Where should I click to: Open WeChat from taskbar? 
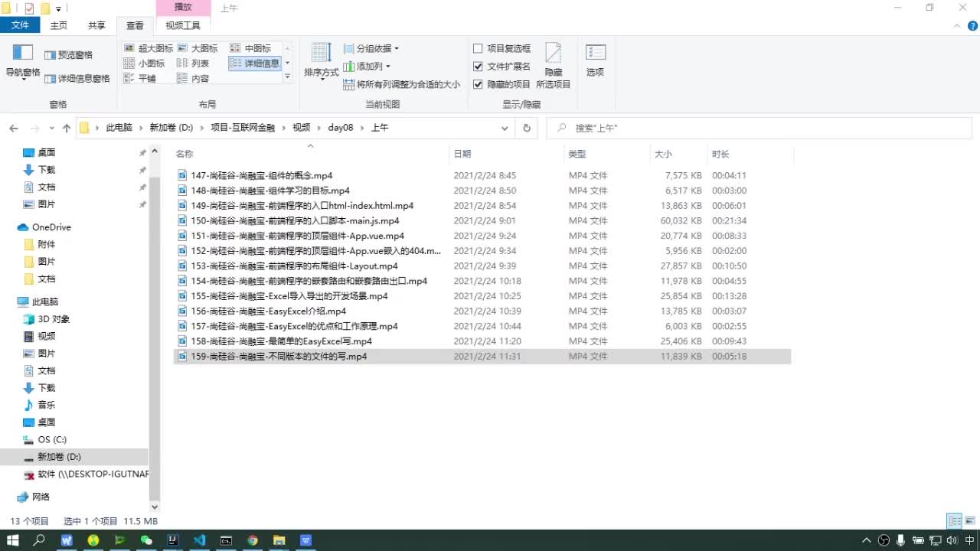tap(146, 540)
